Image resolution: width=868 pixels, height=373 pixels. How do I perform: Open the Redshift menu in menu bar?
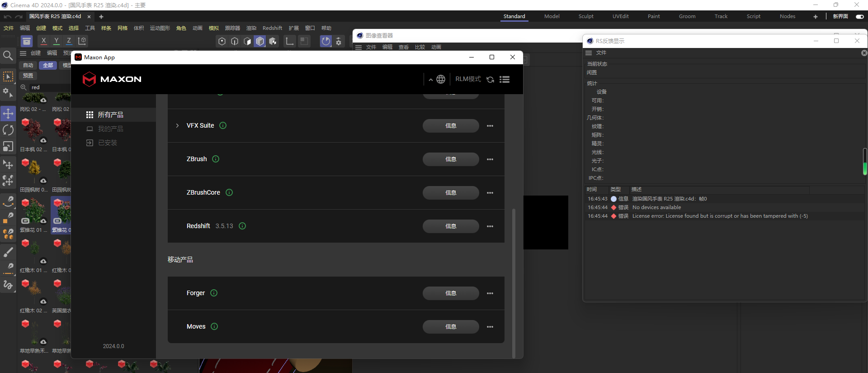pos(272,28)
